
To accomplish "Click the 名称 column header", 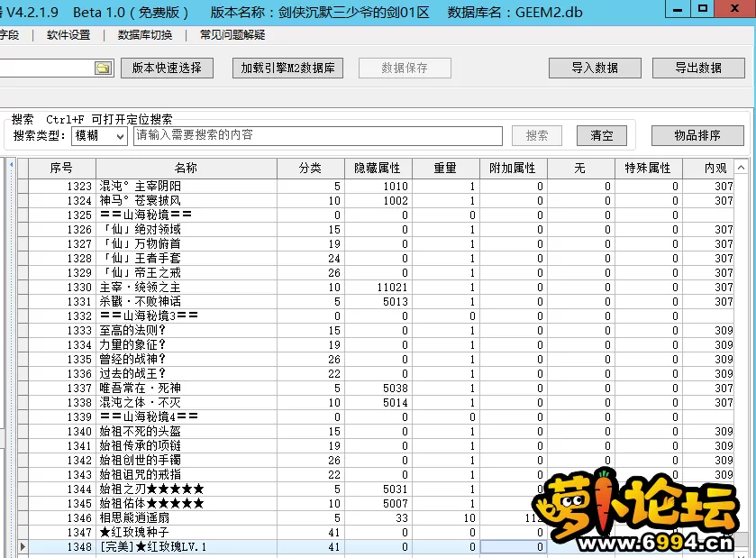I will coord(187,168).
